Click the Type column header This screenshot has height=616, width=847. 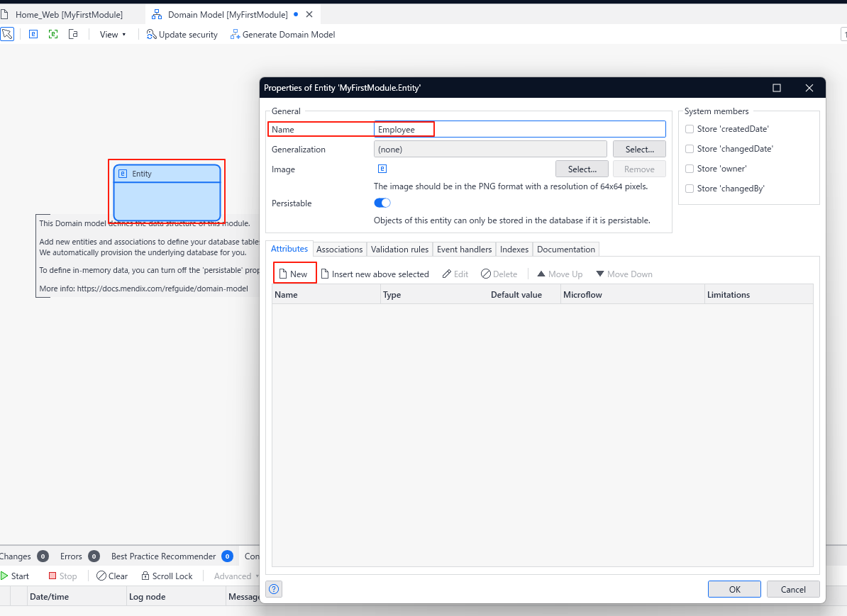[434, 295]
